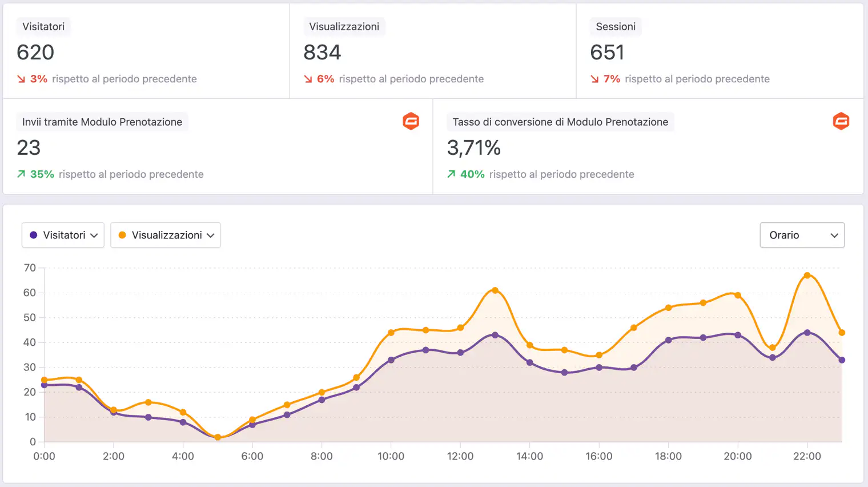The image size is (868, 487).
Task: Click the purple data point at 0:00
Action: [45, 385]
